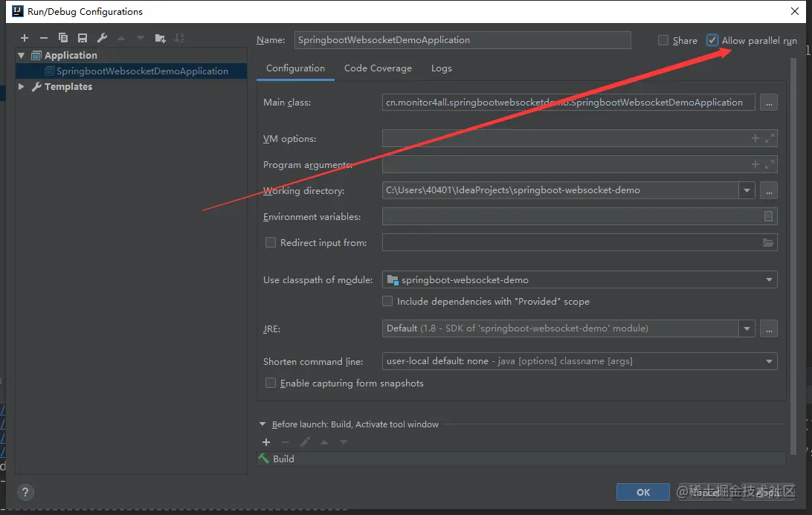Expand the VM options field editor
This screenshot has width=812, height=515.
(x=770, y=138)
